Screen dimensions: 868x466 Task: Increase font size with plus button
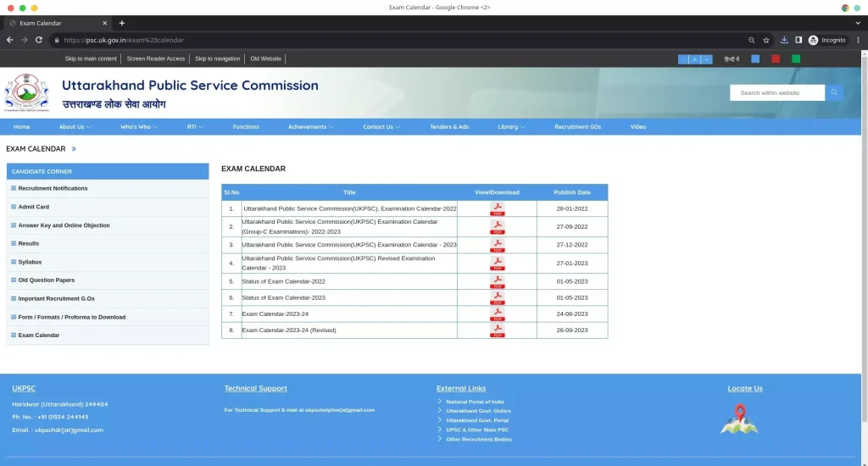[706, 59]
